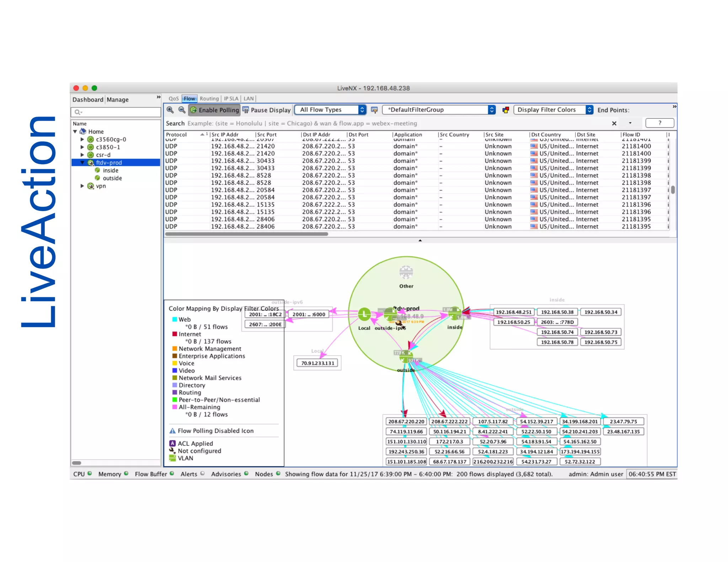
Task: Clear the search with the X icon
Action: click(614, 123)
